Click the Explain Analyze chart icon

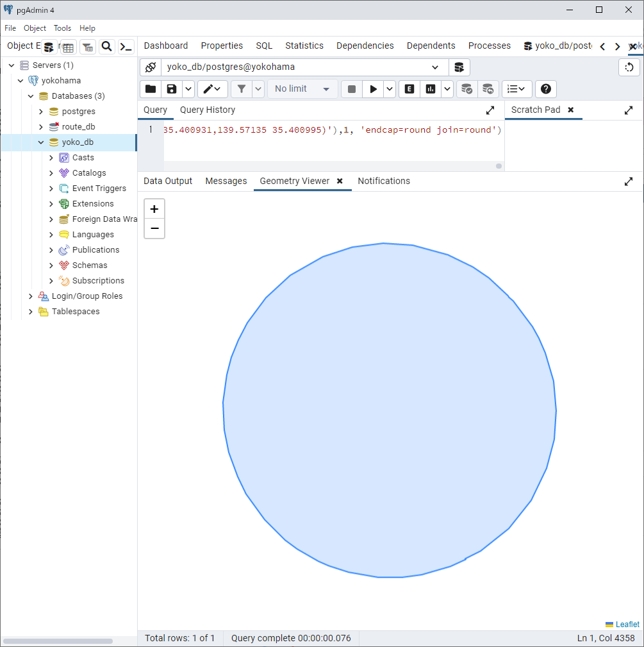431,89
